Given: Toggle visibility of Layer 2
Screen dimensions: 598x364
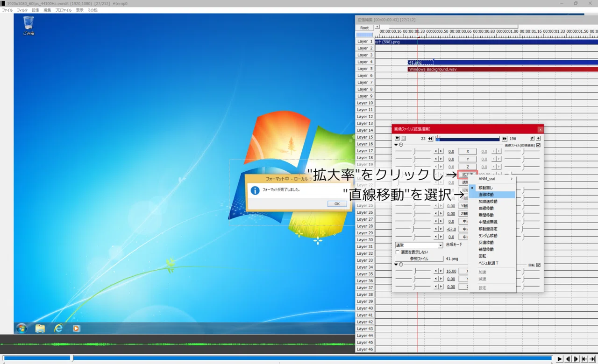Looking at the screenshot, I should (365, 48).
